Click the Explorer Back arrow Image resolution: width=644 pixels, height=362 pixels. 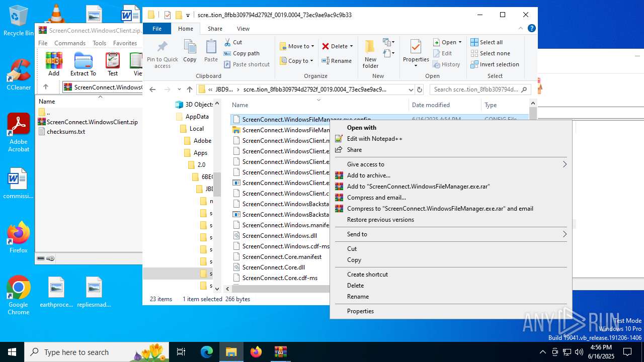click(153, 89)
